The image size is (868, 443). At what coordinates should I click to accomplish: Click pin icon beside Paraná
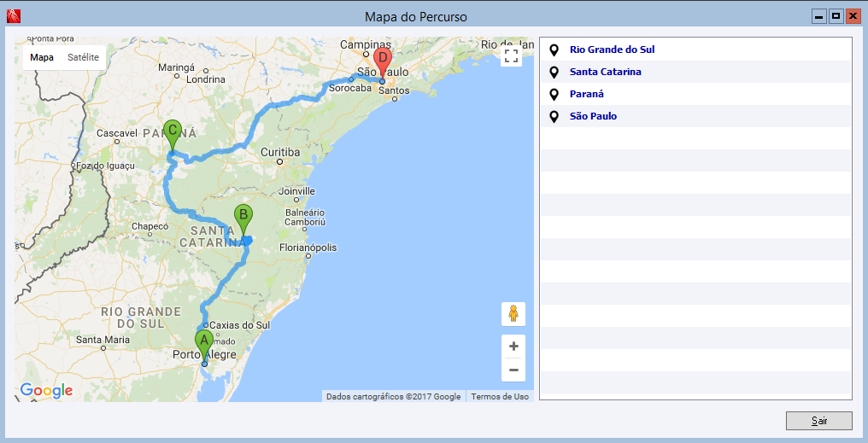554,94
